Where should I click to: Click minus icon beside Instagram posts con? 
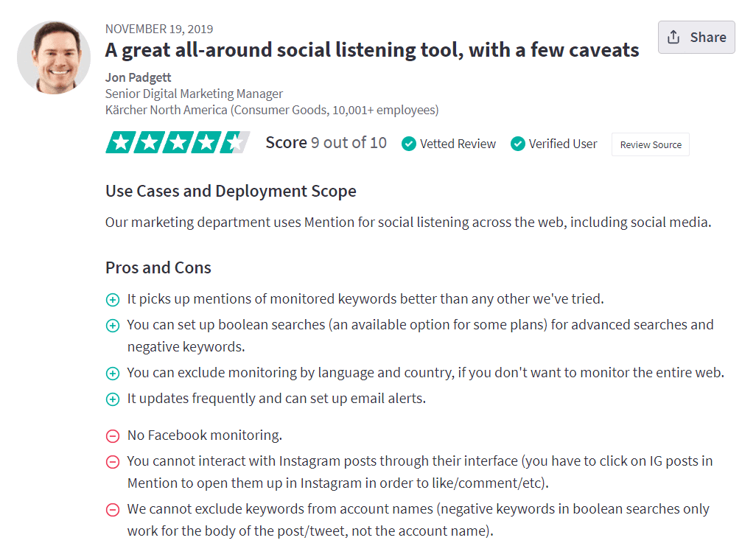112,462
